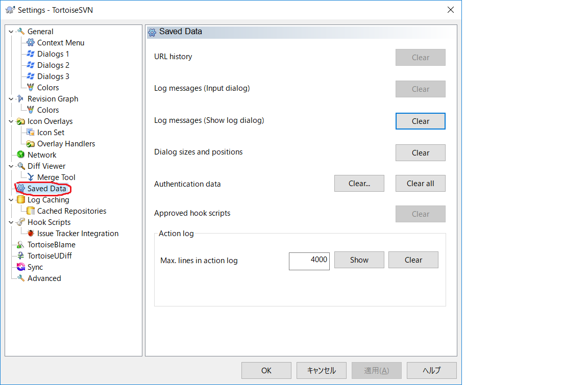Collapse the Hook Scripts tree node

click(11, 222)
